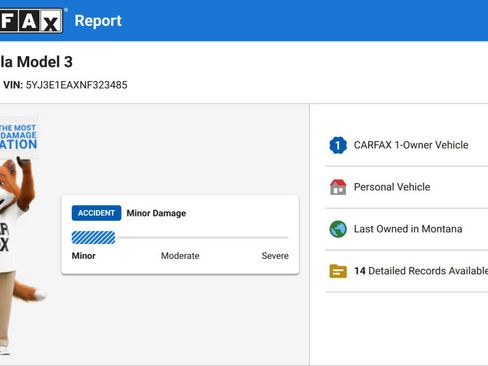Click the Moderate severity label
Screen dimensions: 488x366
pos(180,256)
